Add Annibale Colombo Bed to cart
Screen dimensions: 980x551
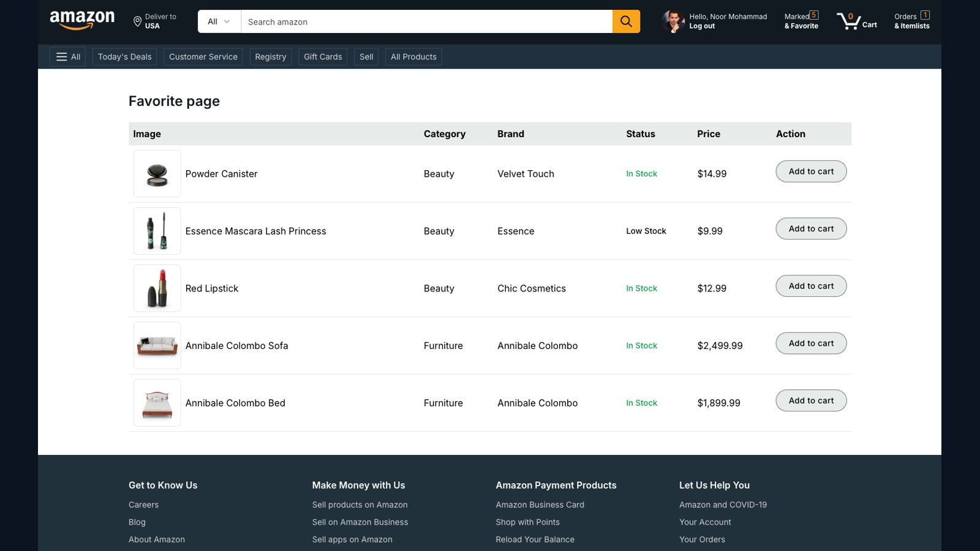coord(811,400)
